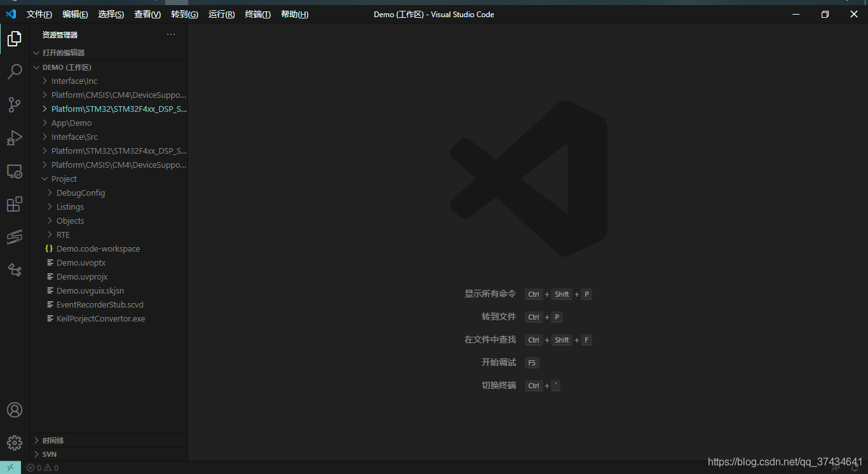Open the Run and Debug view

(14, 138)
